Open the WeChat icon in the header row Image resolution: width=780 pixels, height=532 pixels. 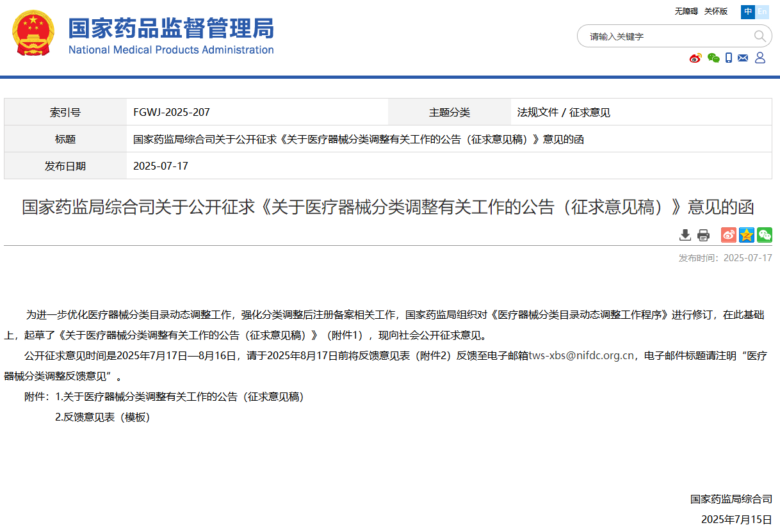713,58
